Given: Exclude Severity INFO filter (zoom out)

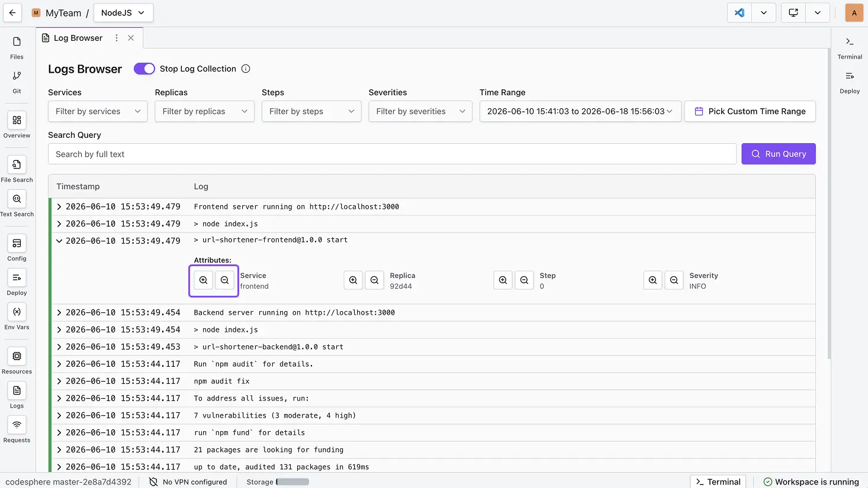Looking at the screenshot, I should click(x=674, y=280).
